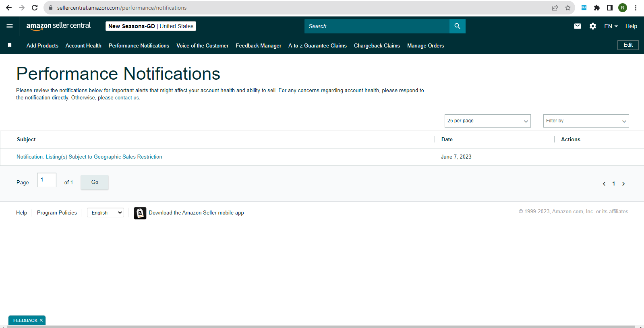Go forward in browser history
This screenshot has width=644, height=328.
coord(22,8)
